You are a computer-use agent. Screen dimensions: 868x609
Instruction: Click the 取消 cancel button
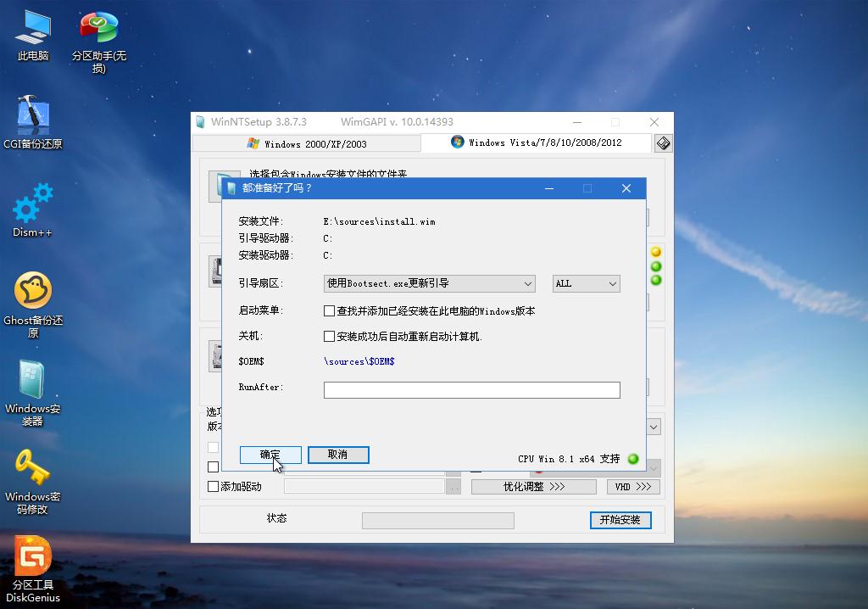(338, 455)
